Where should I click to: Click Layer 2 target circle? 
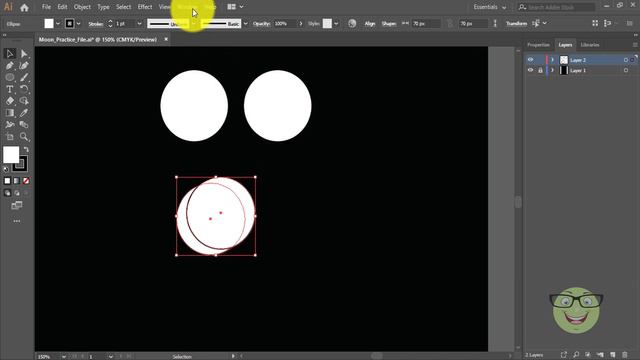[626, 60]
